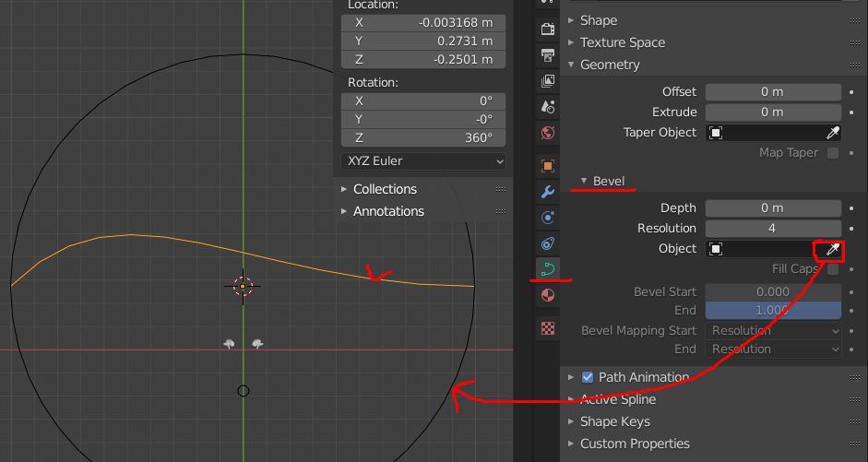Image resolution: width=868 pixels, height=462 pixels.
Task: Expand the Shape Keys panel
Action: 571,421
